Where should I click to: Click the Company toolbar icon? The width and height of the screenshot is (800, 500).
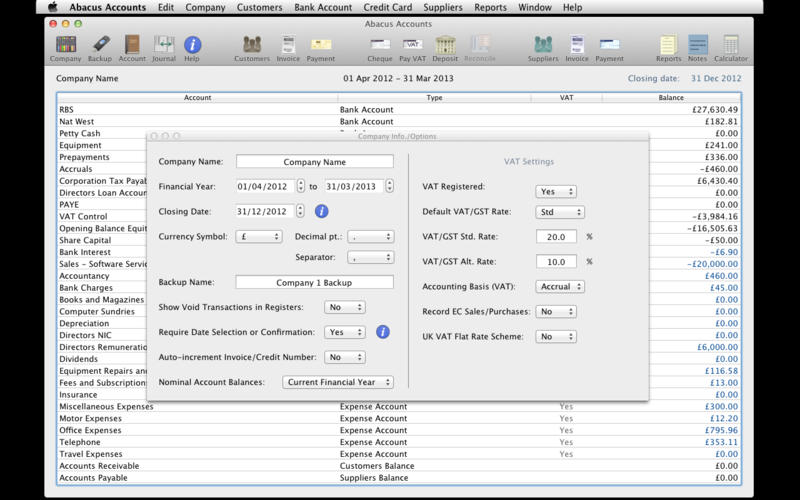(x=67, y=46)
